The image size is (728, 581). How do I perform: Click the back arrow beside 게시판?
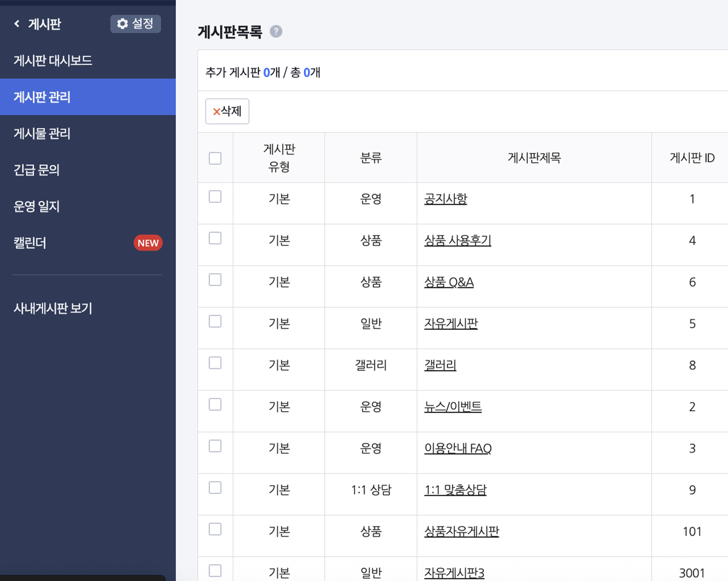click(17, 24)
